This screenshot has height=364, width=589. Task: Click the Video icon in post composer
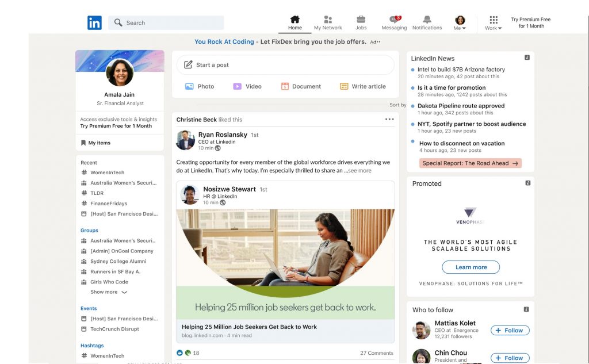pyautogui.click(x=237, y=86)
